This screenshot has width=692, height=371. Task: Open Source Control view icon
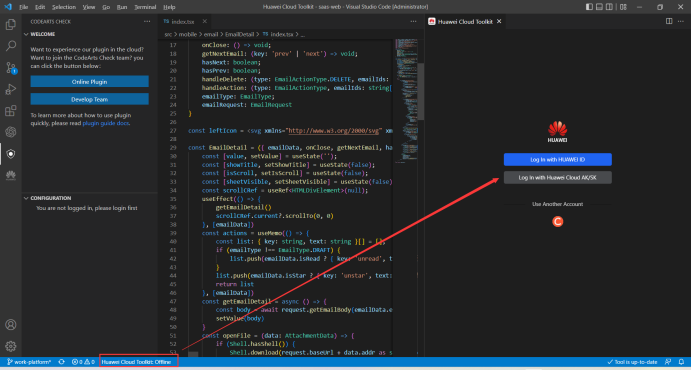pos(11,67)
